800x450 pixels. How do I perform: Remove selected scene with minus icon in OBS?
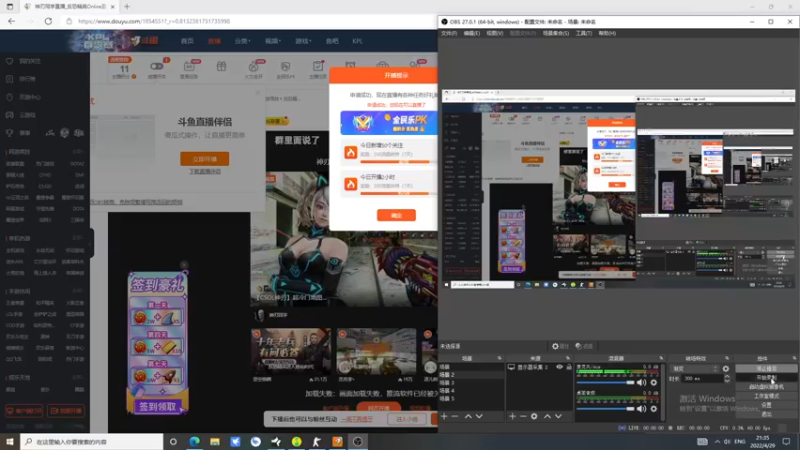(455, 416)
